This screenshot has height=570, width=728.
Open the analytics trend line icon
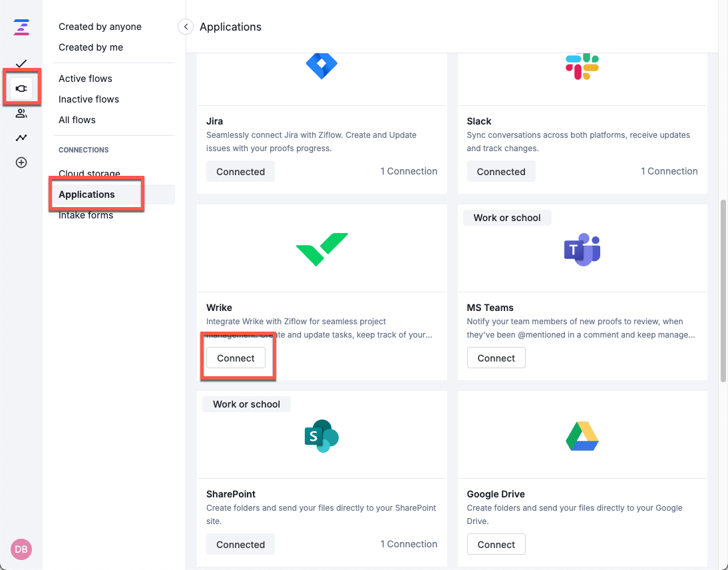coord(21,138)
